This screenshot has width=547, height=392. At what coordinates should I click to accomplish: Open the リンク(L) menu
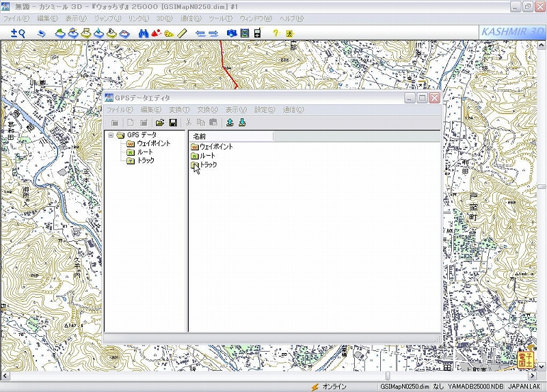(139, 18)
